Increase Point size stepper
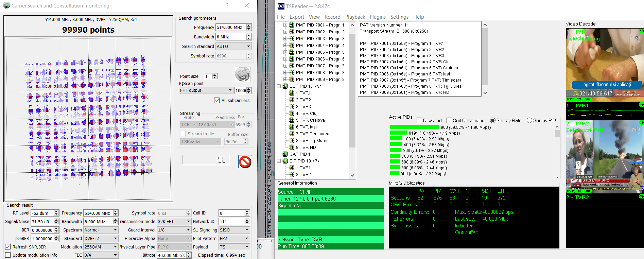 (x=215, y=75)
